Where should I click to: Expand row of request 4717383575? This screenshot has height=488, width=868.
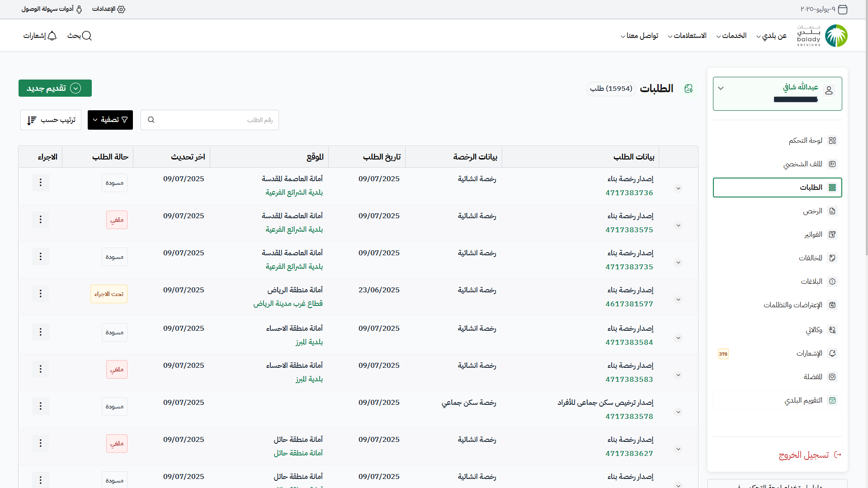[678, 225]
